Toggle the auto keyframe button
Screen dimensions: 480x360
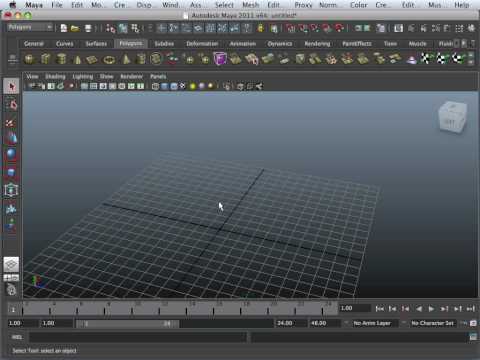[464, 323]
